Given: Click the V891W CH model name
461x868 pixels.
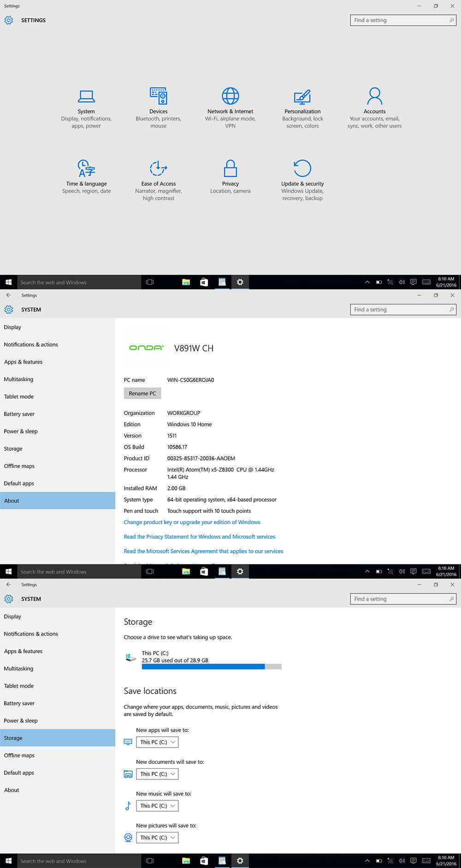Looking at the screenshot, I should point(194,348).
